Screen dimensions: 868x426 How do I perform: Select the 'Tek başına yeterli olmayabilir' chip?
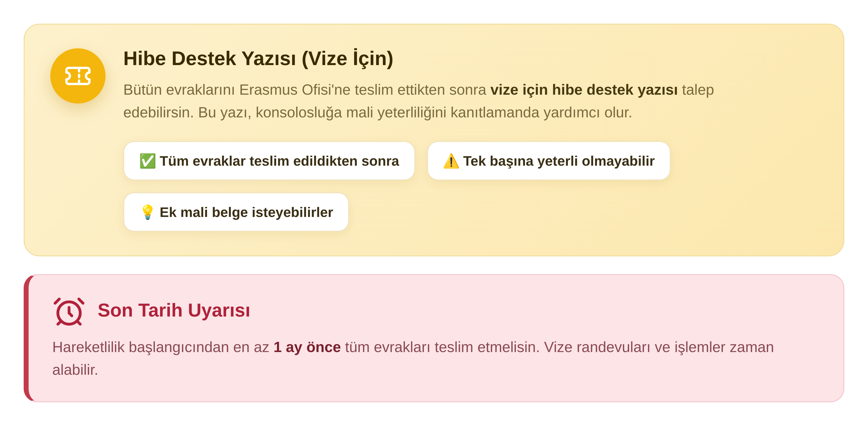coord(549,161)
